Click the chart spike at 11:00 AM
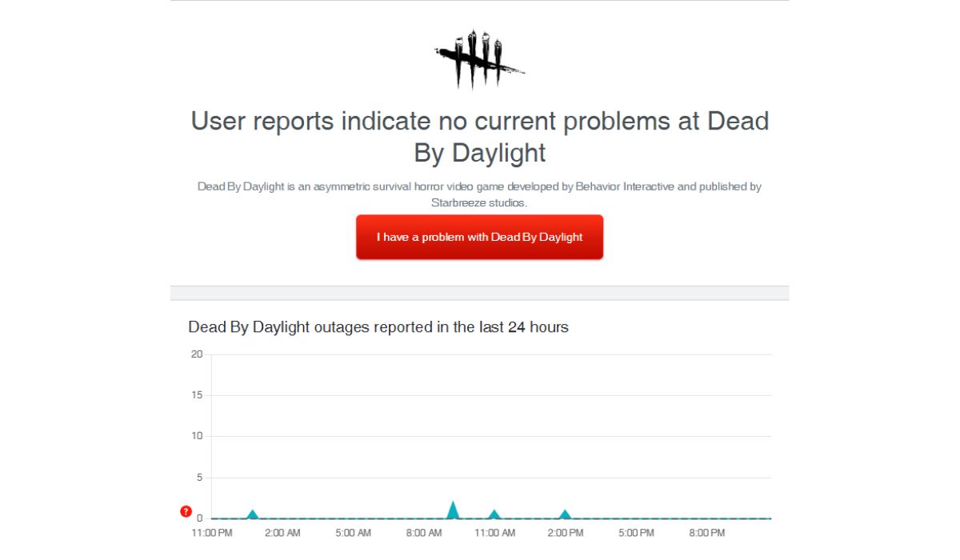This screenshot has width=960, height=560. (494, 514)
